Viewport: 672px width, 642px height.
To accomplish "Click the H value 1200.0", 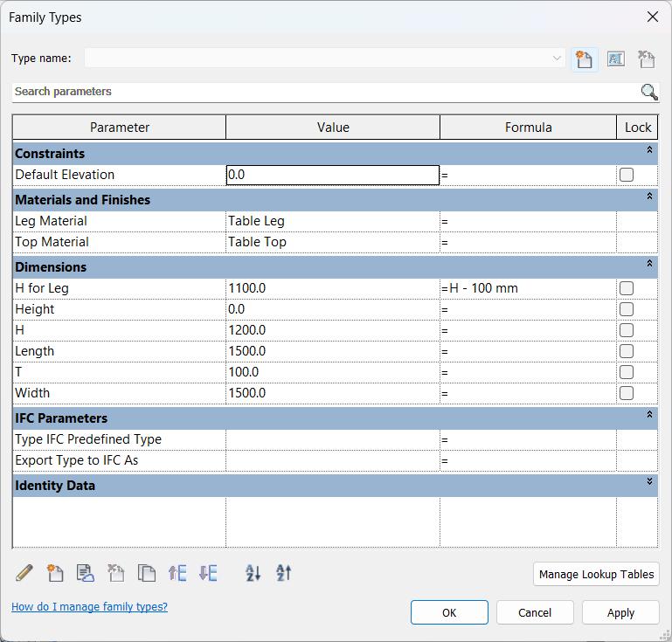I will click(333, 330).
